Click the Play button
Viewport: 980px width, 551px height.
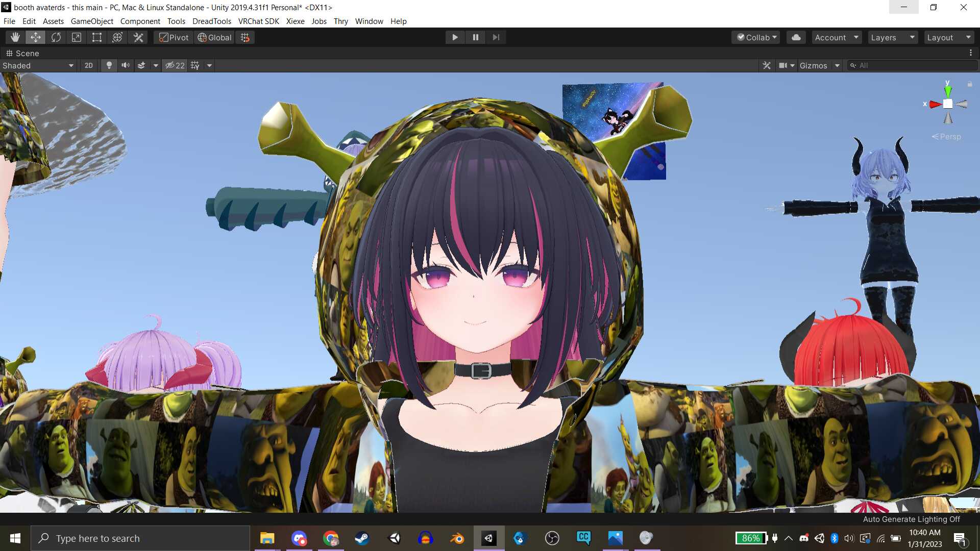454,37
